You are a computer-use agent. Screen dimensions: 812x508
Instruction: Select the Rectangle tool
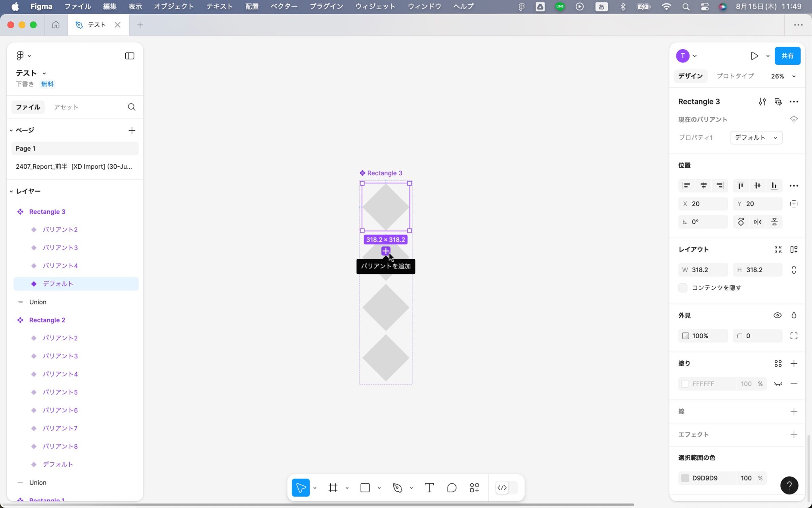click(364, 488)
